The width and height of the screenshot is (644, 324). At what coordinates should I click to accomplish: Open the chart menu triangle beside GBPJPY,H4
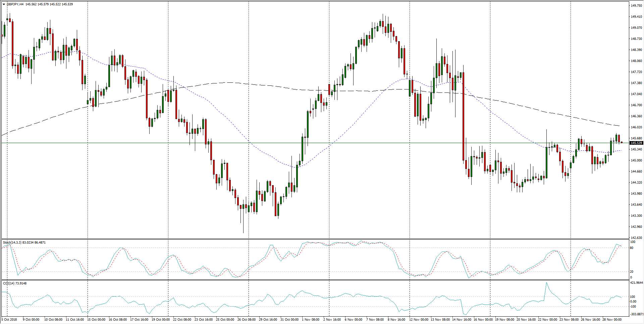pos(4,4)
